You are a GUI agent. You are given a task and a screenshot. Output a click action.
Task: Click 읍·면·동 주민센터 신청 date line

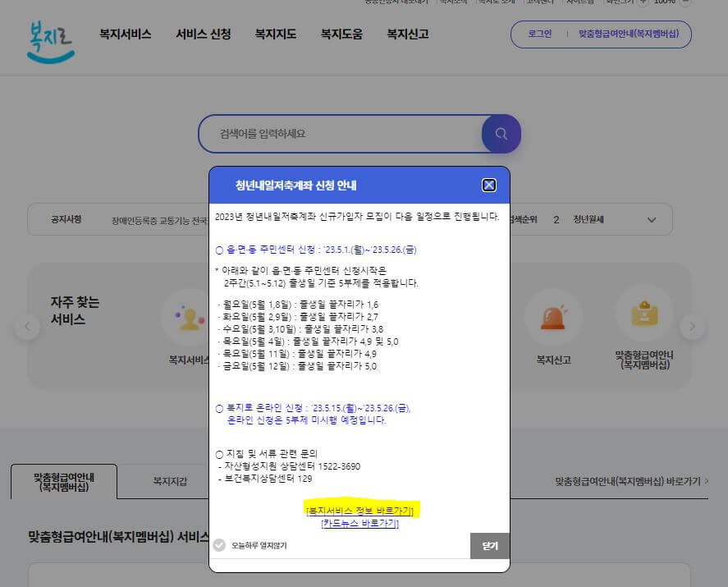[316, 250]
